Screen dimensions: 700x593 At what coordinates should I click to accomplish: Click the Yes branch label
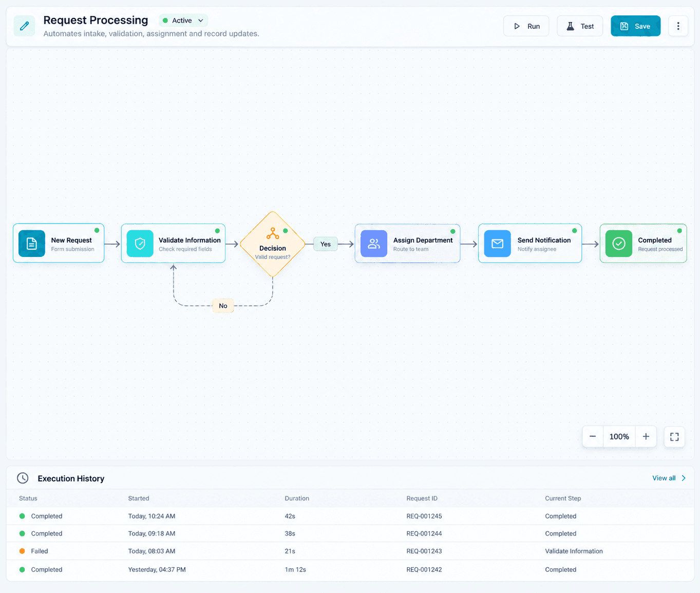coord(326,244)
